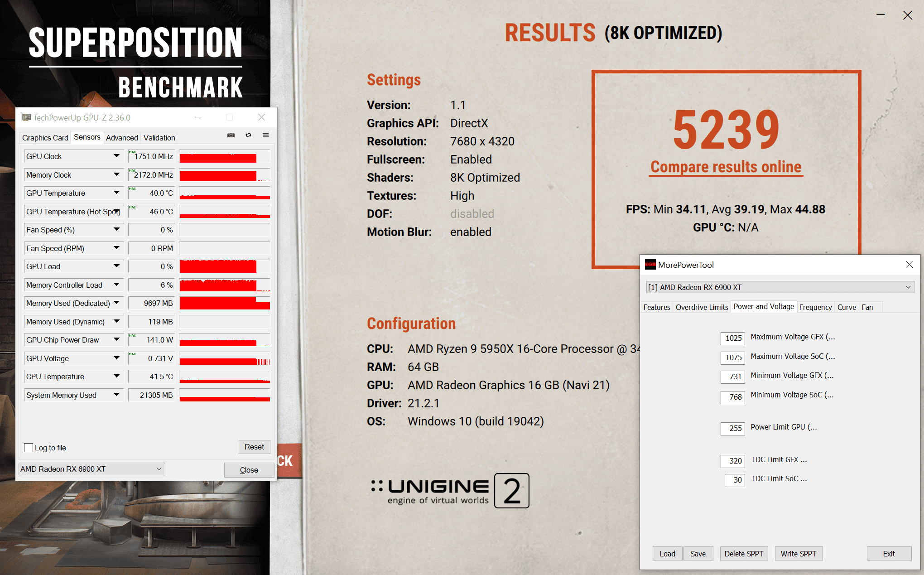Click the Maximum Voltage SoC input field
924x575 pixels.
733,358
